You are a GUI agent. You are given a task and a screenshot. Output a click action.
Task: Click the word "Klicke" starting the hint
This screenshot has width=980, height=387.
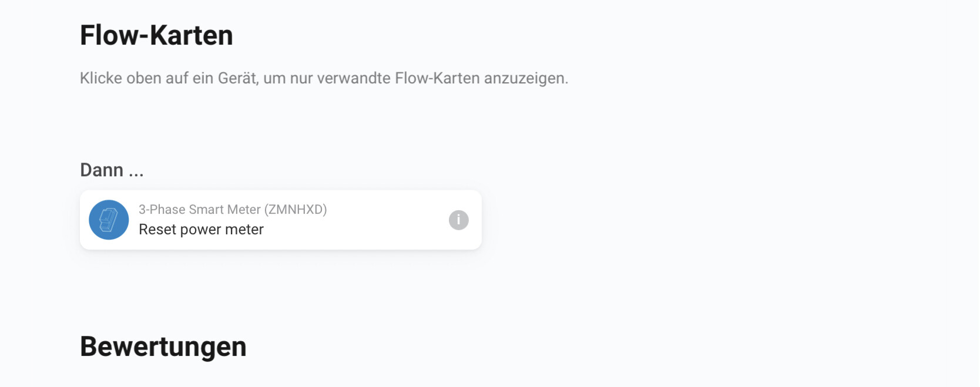coord(100,78)
